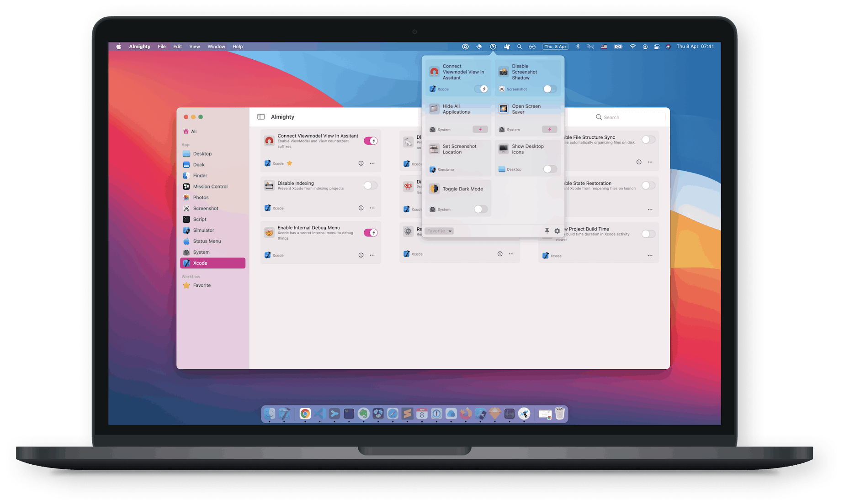This screenshot has height=504, width=844.
Task: Open Google Chrome from the Dock
Action: point(305,414)
